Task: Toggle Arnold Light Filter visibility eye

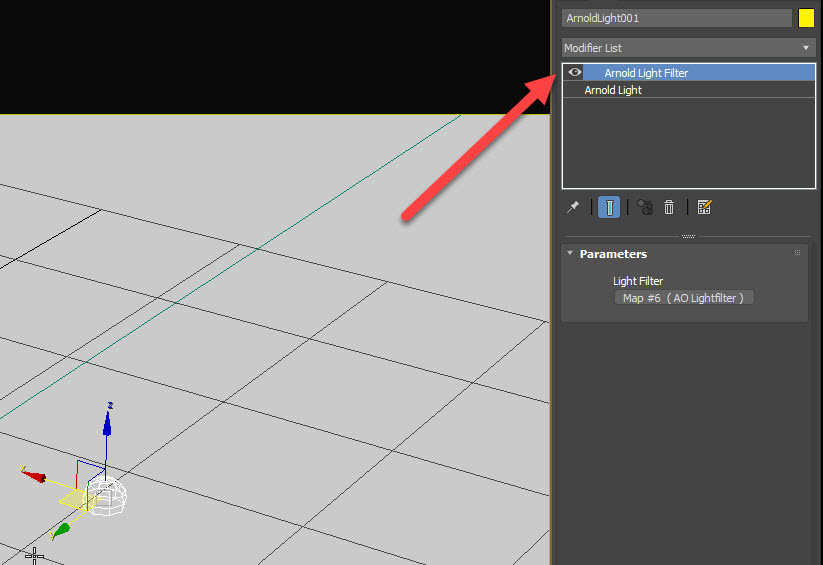Action: (x=575, y=72)
